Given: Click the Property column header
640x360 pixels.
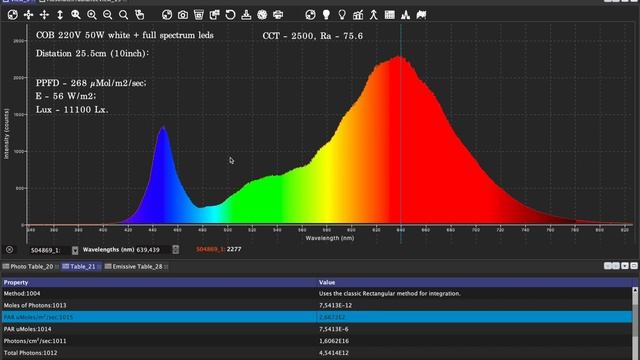Looking at the screenshot, I should (x=159, y=282).
